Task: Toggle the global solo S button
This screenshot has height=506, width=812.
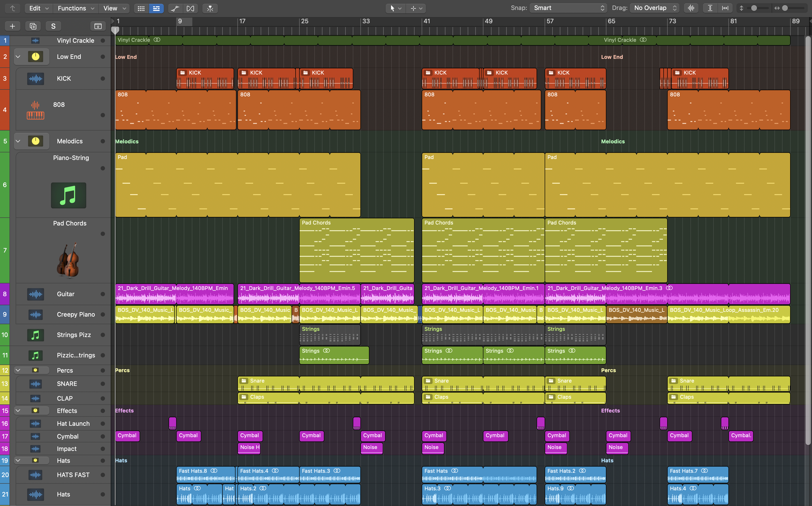Action: (53, 26)
